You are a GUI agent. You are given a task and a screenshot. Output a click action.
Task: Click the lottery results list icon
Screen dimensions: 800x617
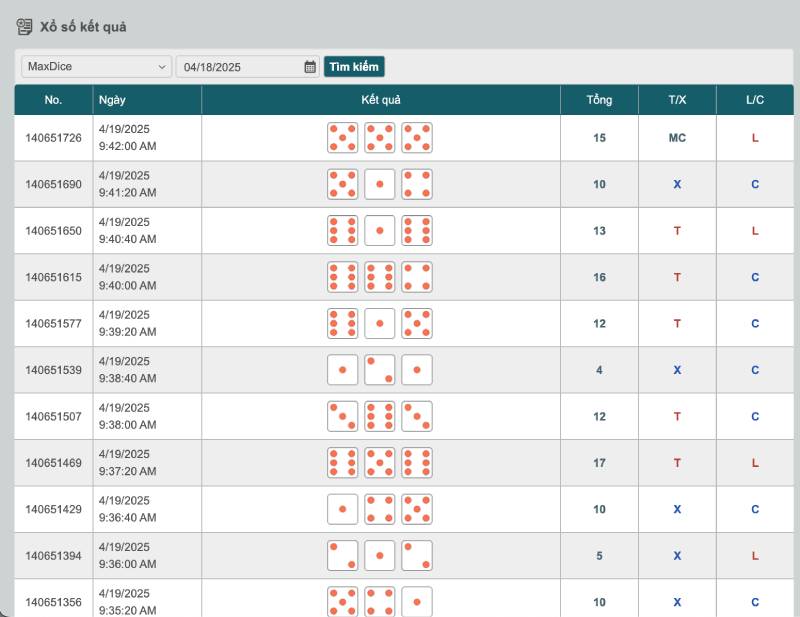(x=22, y=28)
